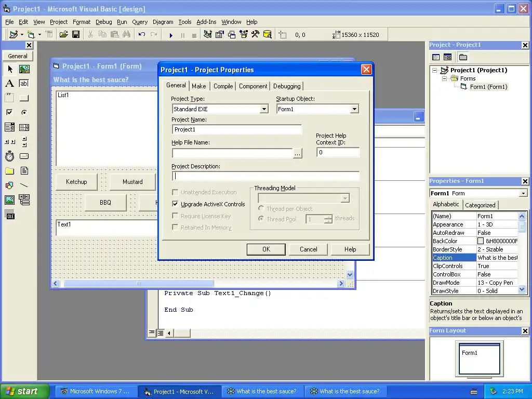The image size is (532, 399).
Task: Click View Code icon in Project panel
Action: click(x=436, y=57)
